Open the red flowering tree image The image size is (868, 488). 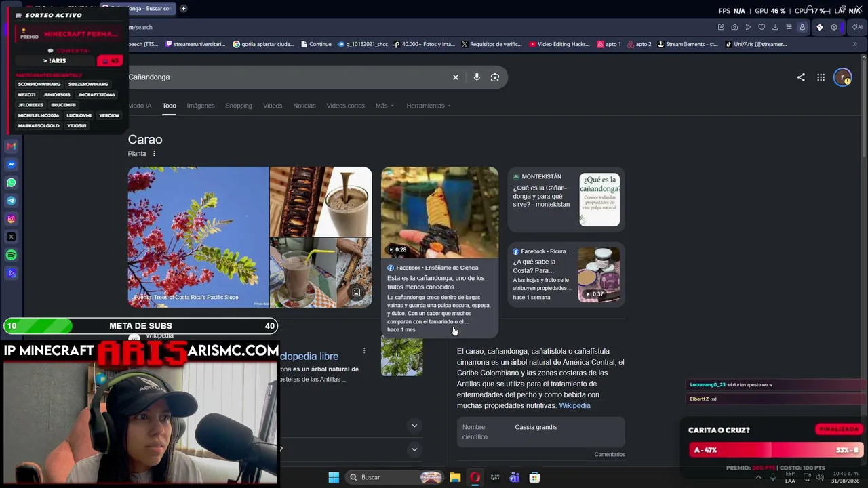click(199, 237)
